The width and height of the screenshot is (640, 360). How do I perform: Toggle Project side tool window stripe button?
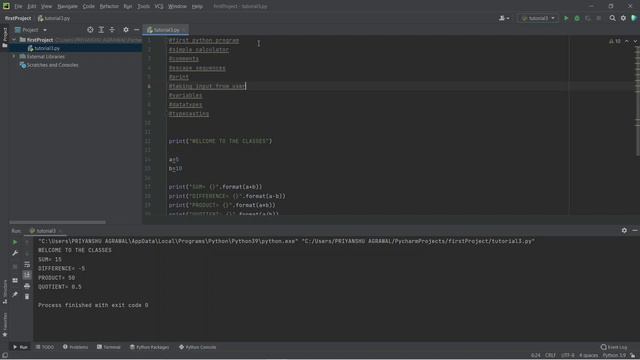coord(4,38)
